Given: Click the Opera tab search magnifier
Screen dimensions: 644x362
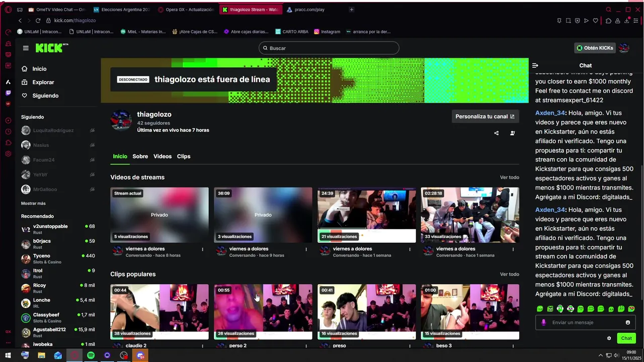Looking at the screenshot, I should point(608,10).
